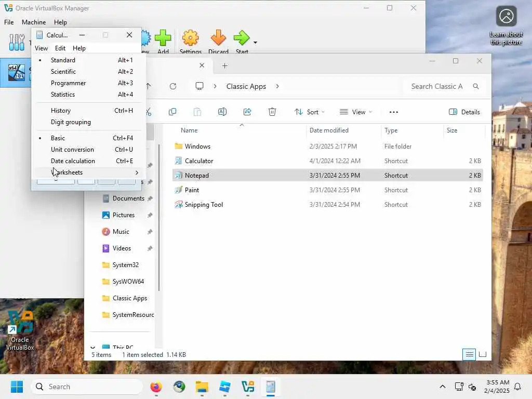The image size is (532, 399).
Task: Open Calculator Help menu
Action: (79, 48)
